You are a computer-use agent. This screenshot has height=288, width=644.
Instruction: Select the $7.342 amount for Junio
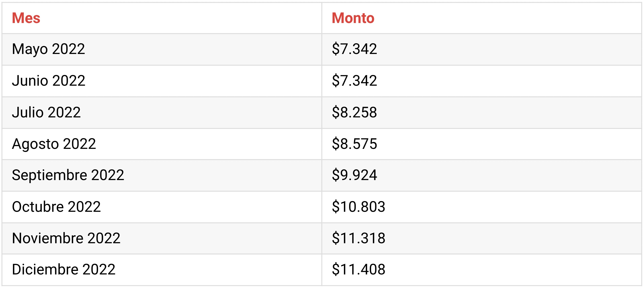click(354, 81)
